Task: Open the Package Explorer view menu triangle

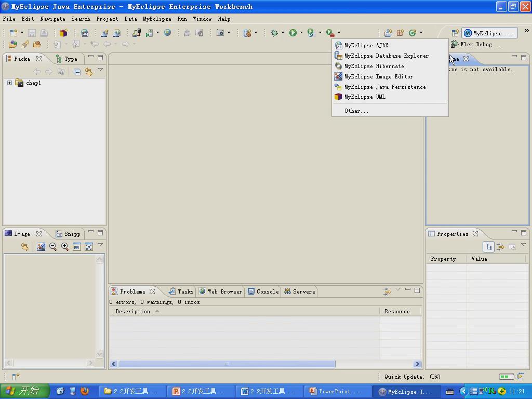Action: click(100, 69)
